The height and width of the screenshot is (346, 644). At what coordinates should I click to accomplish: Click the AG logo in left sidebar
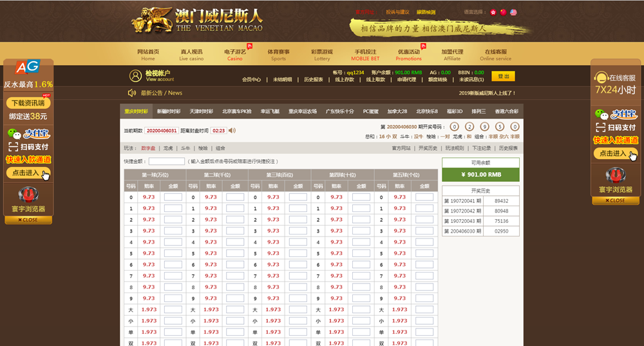[x=28, y=66]
